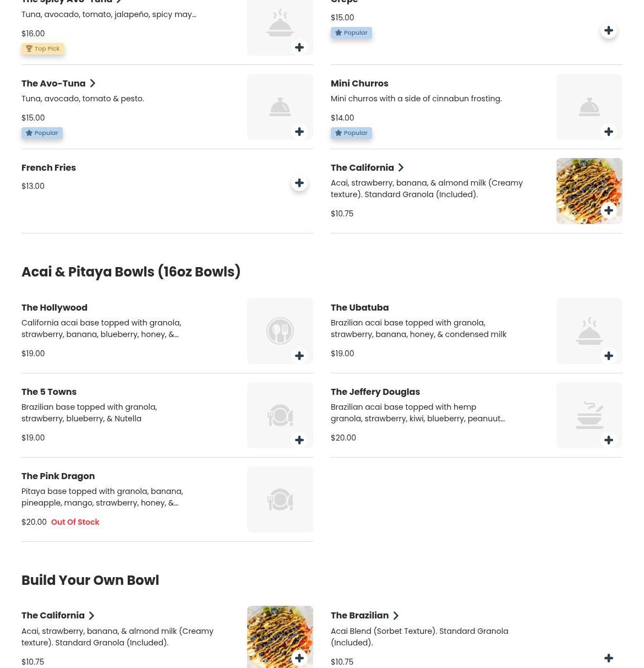Add The 5 Towns bowl
Screen dimensions: 644x668
(299, 440)
